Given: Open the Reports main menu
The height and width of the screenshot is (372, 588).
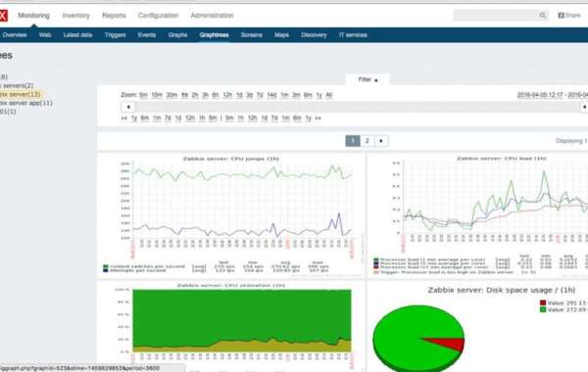Looking at the screenshot, I should pos(114,16).
